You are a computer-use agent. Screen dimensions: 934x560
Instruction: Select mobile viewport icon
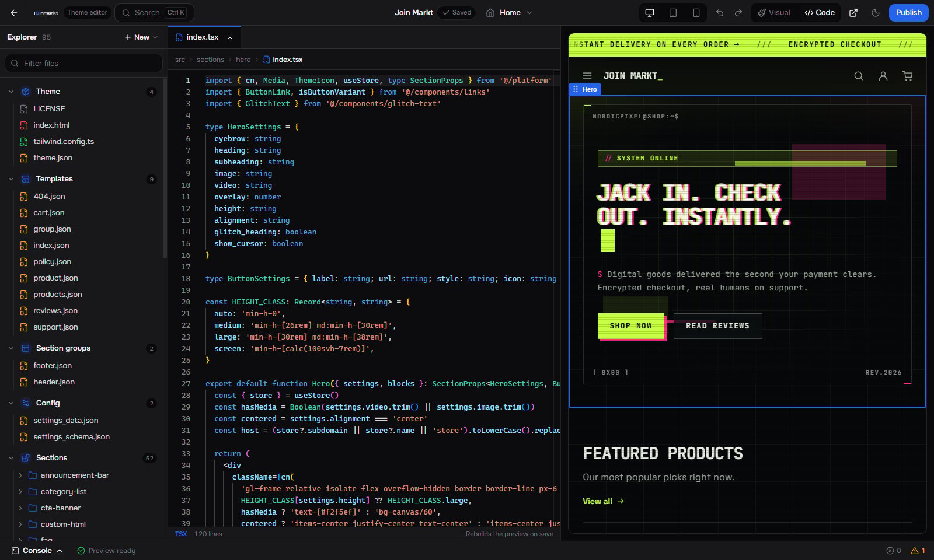[x=696, y=13]
